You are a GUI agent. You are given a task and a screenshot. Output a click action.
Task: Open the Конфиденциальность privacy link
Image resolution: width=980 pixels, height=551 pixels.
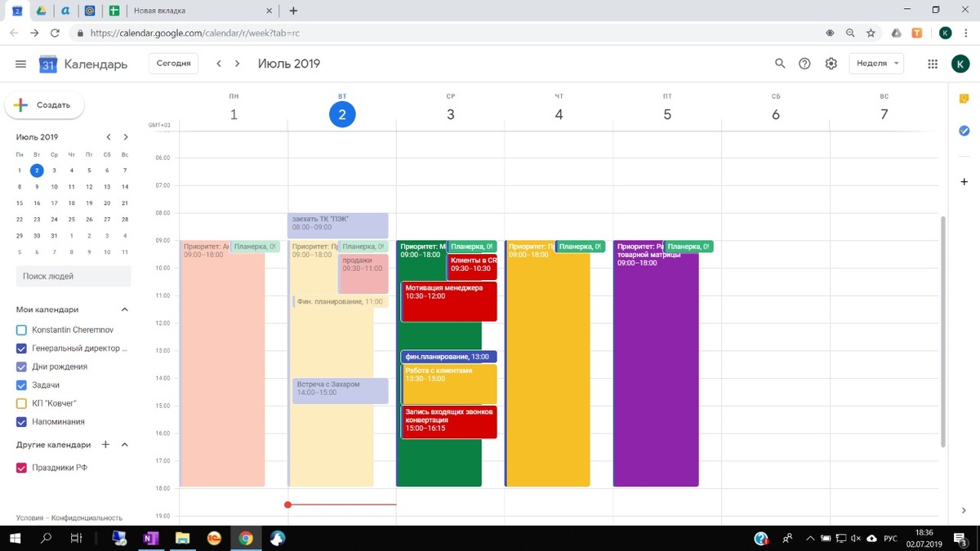coord(87,518)
